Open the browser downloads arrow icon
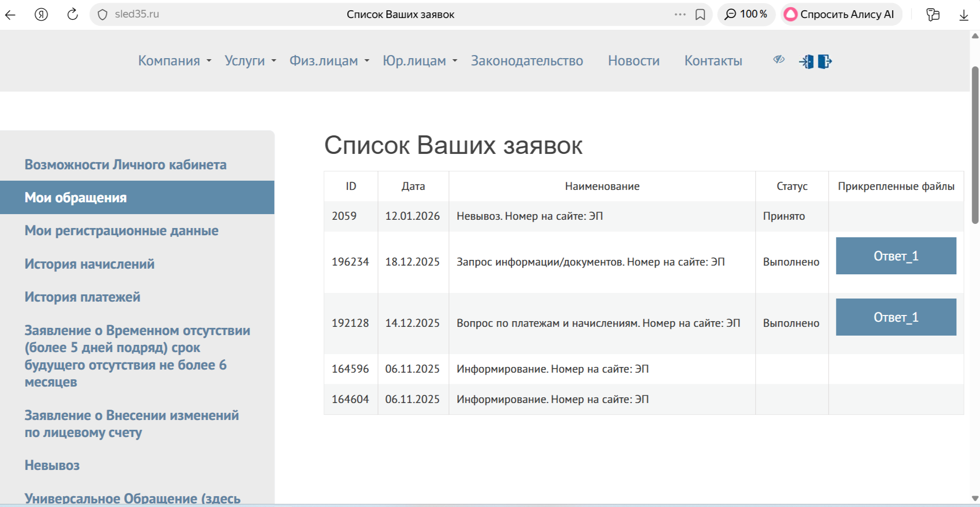The height and width of the screenshot is (507, 980). point(964,15)
